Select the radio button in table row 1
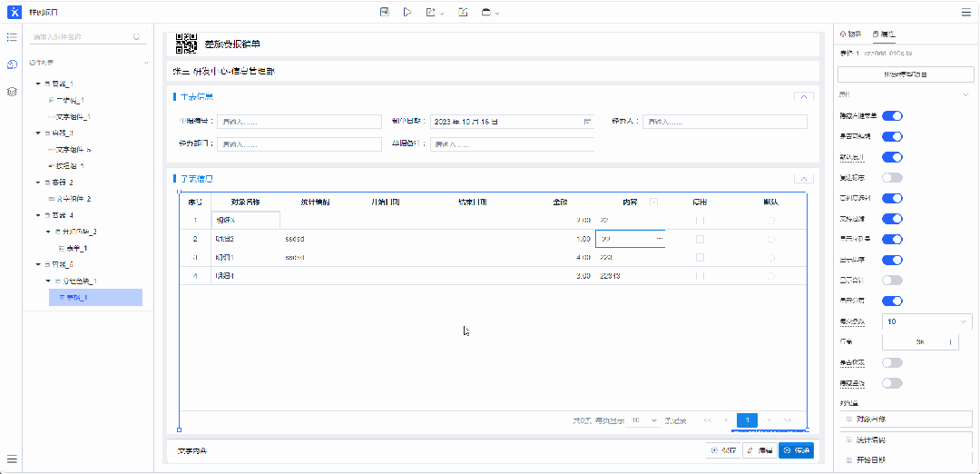This screenshot has width=980, height=474. [x=770, y=220]
